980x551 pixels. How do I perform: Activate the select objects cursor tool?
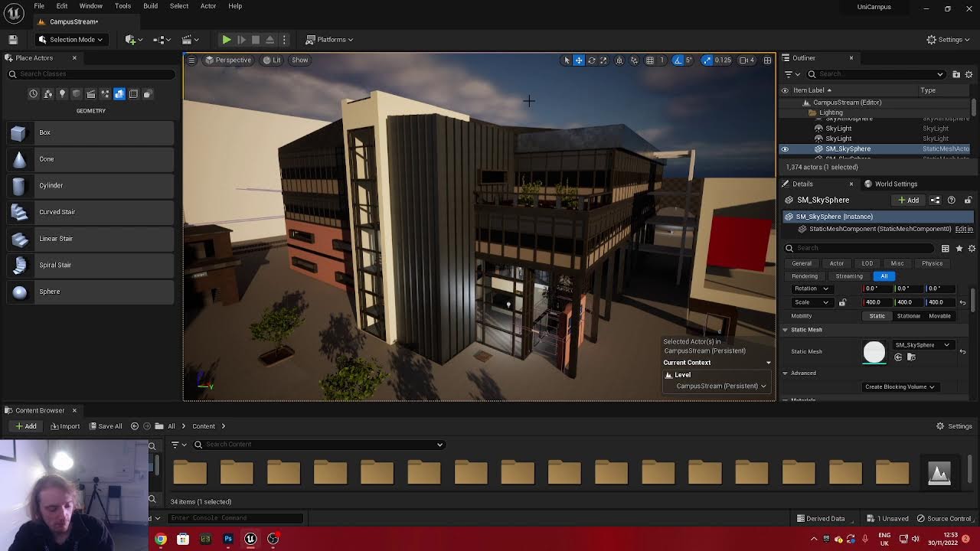tap(567, 60)
